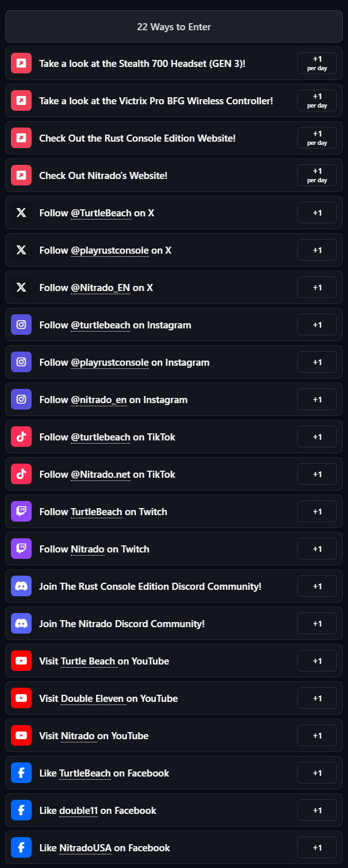Click the Instagram icon next to @playrustconsole
Image resolution: width=348 pixels, height=868 pixels.
pos(21,362)
